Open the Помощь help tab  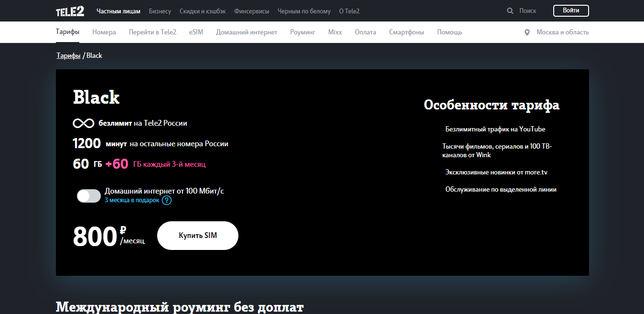449,32
